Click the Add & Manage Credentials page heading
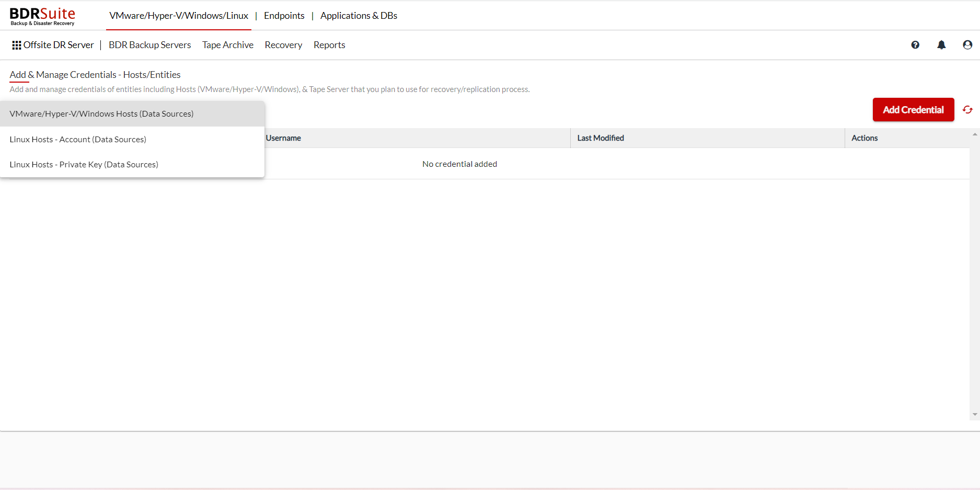 point(95,75)
